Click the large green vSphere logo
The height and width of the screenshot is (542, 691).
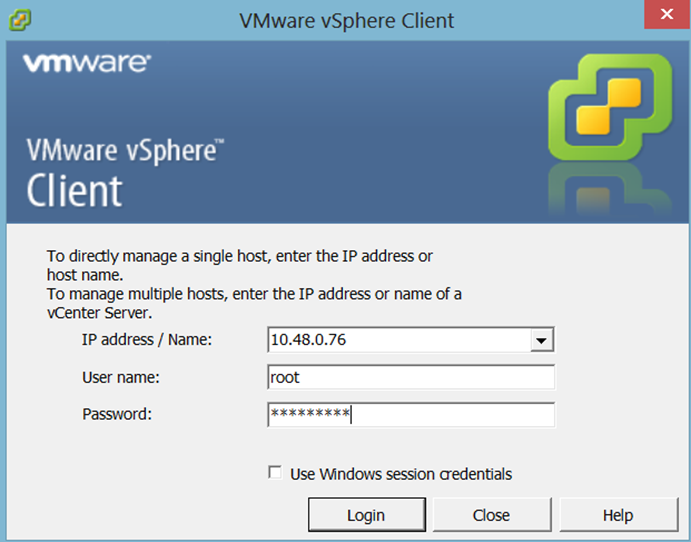pos(610,107)
